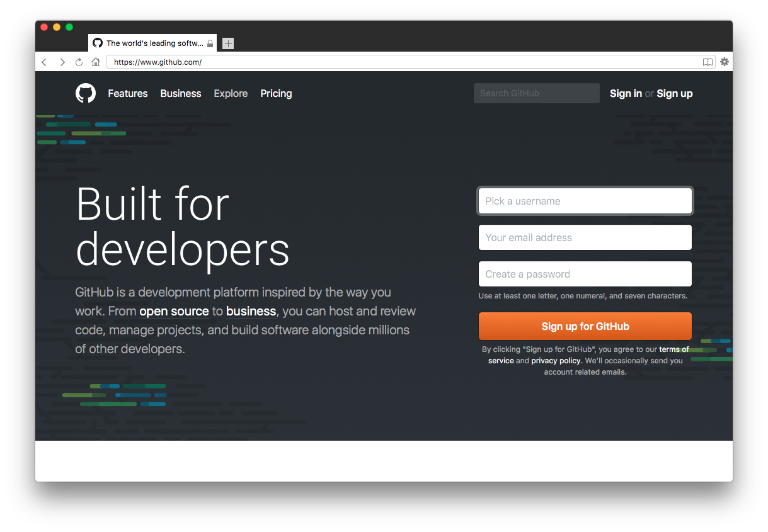768x532 pixels.
Task: Open the business link in description
Action: [x=251, y=311]
